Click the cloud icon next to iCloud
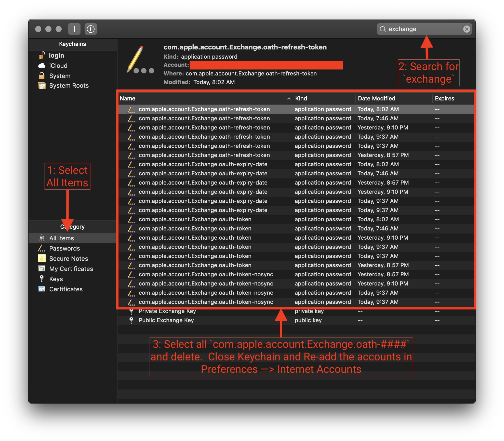504x441 pixels. coord(42,66)
